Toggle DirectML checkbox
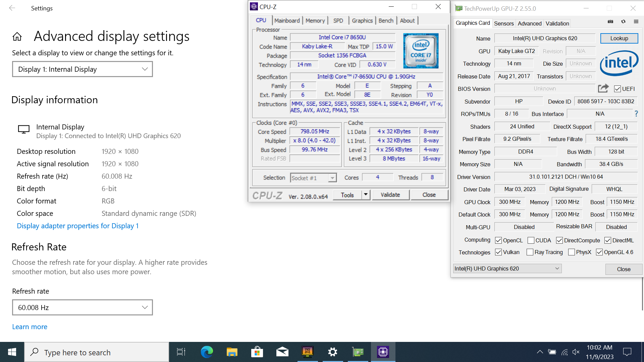This screenshot has width=644, height=362. tap(608, 240)
